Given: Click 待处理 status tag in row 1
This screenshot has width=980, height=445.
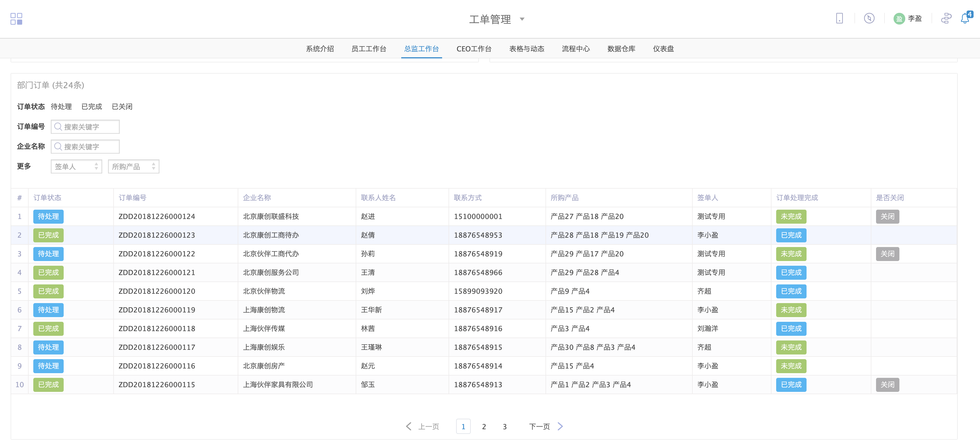Looking at the screenshot, I should (48, 216).
